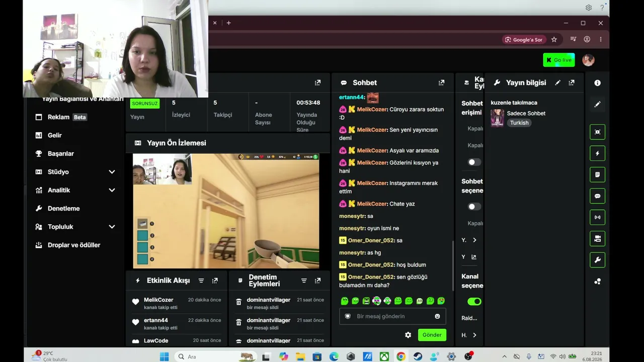644x362 pixels.
Task: Open ertann44's username in chat
Action: pos(351,97)
